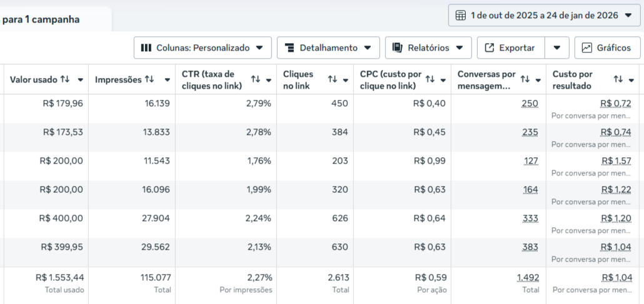Sort Conversas por mensagem column arrows
This screenshot has height=304, width=644.
(525, 80)
